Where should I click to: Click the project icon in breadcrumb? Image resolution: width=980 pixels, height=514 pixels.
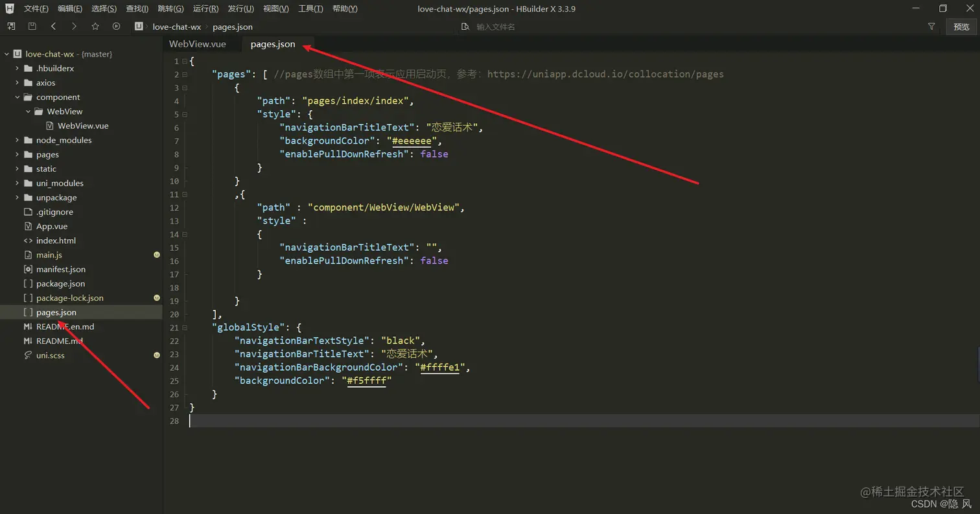tap(139, 27)
